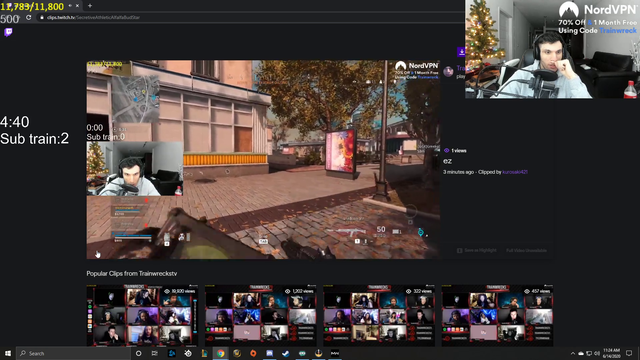Open Task View from the taskbar
The width and height of the screenshot is (640, 360).
[155, 353]
